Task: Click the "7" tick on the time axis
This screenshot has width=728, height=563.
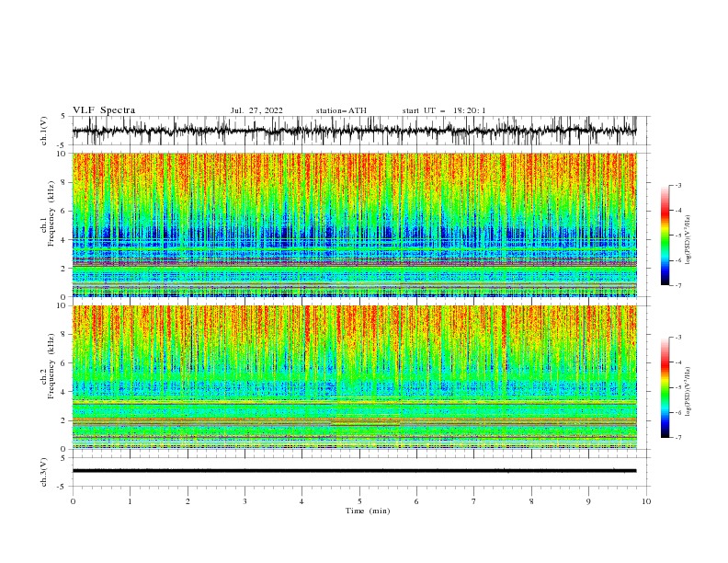Action: tap(474, 501)
